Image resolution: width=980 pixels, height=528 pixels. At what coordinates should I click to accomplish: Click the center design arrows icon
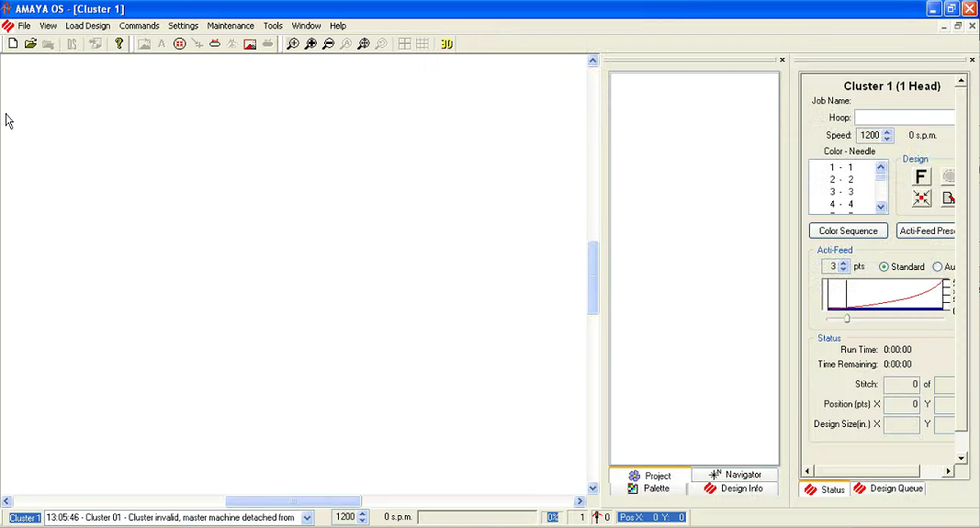[920, 198]
